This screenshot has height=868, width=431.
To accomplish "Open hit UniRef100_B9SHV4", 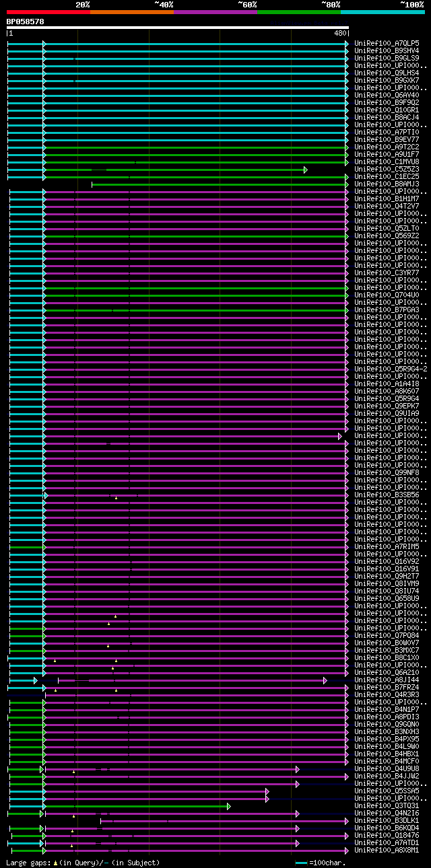I will (x=387, y=50).
